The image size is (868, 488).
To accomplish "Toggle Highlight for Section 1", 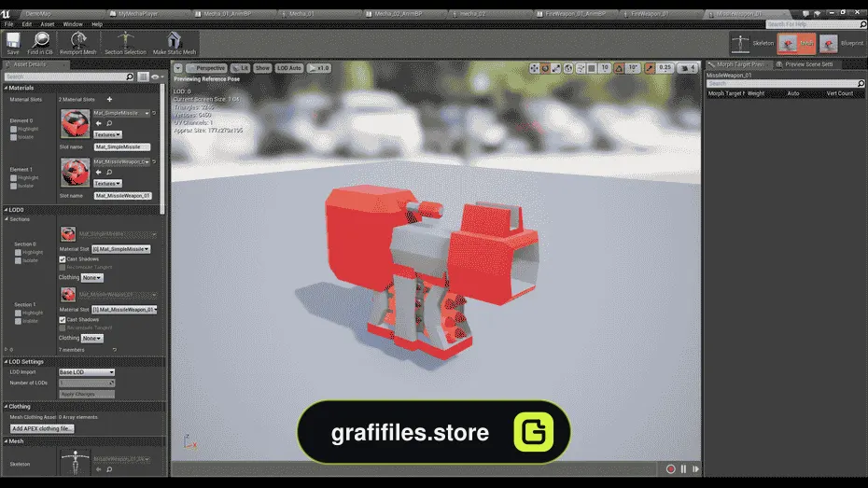I will pyautogui.click(x=18, y=314).
